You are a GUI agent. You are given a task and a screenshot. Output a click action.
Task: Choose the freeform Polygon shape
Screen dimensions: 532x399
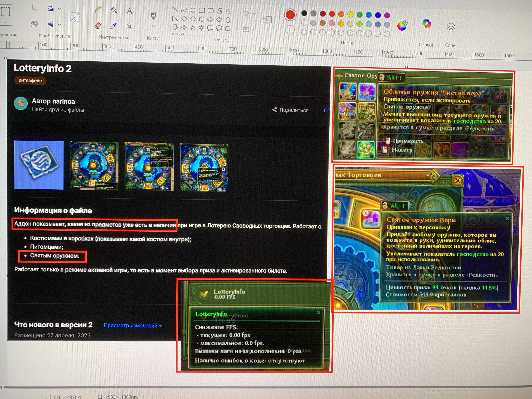(219, 11)
